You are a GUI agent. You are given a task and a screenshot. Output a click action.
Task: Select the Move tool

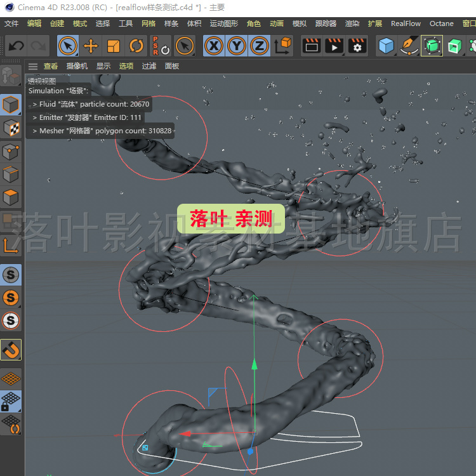pyautogui.click(x=91, y=46)
